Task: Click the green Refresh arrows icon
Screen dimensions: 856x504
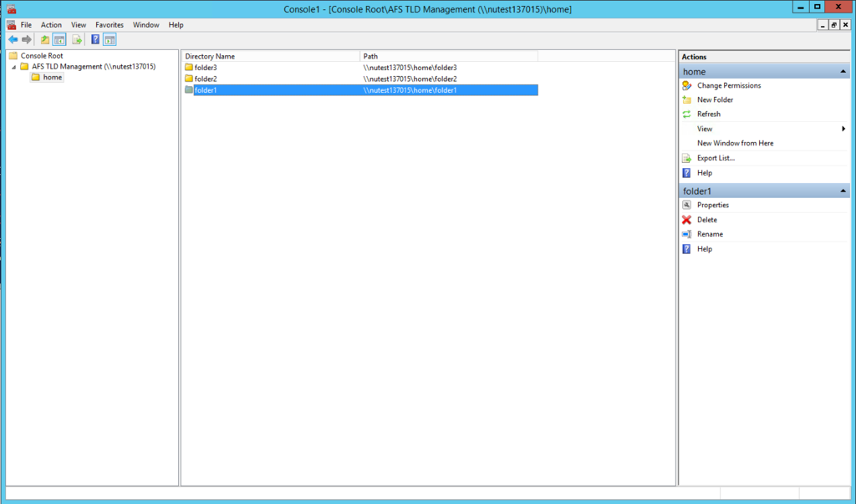Action: [687, 114]
